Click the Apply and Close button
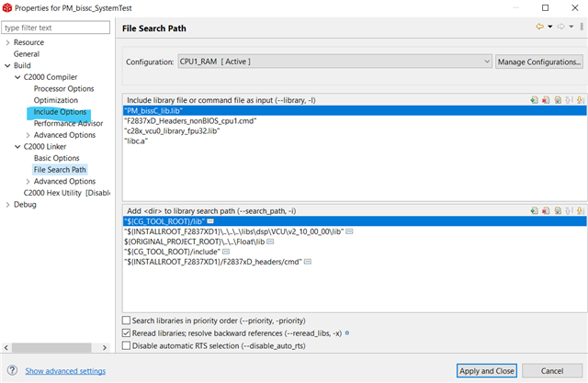This screenshot has height=383, width=588. click(x=487, y=370)
